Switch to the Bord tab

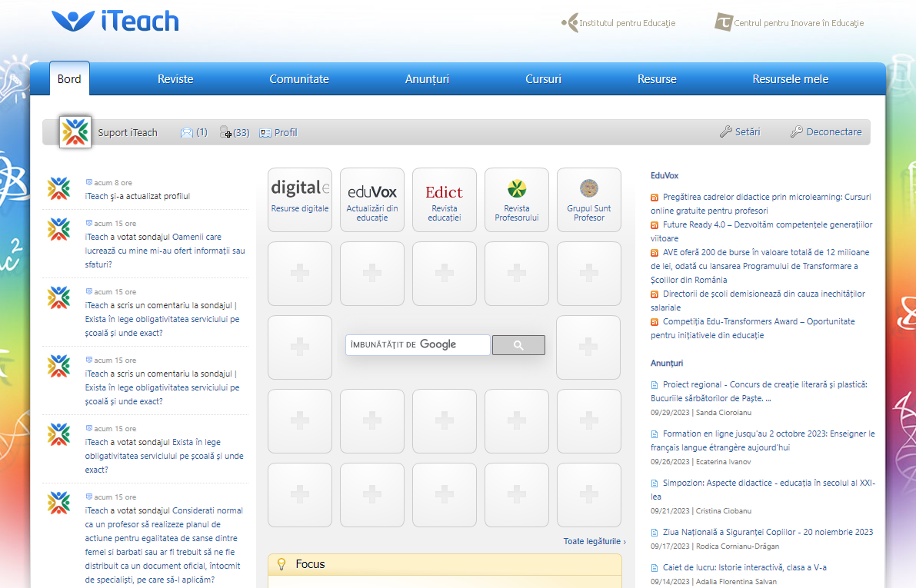click(69, 79)
